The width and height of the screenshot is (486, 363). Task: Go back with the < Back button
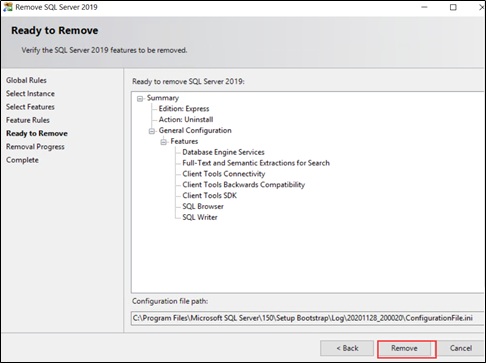point(347,348)
